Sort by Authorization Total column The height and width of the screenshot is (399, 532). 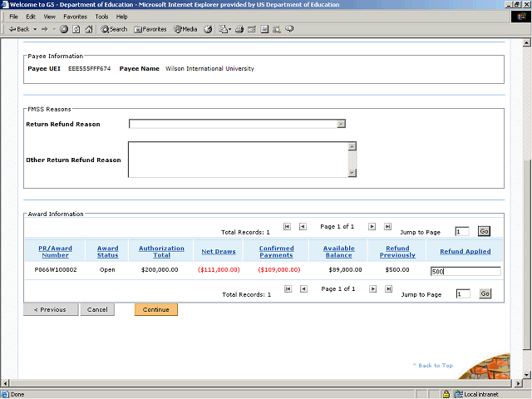pos(161,252)
